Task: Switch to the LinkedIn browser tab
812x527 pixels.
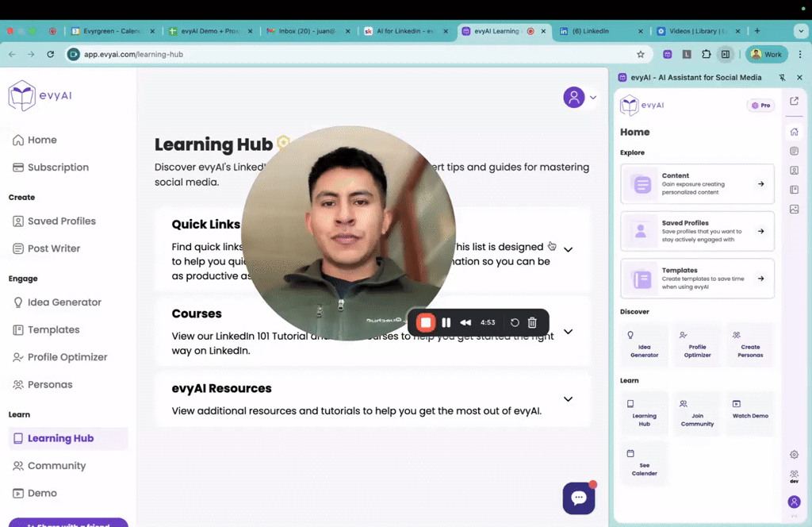Action: coord(592,31)
